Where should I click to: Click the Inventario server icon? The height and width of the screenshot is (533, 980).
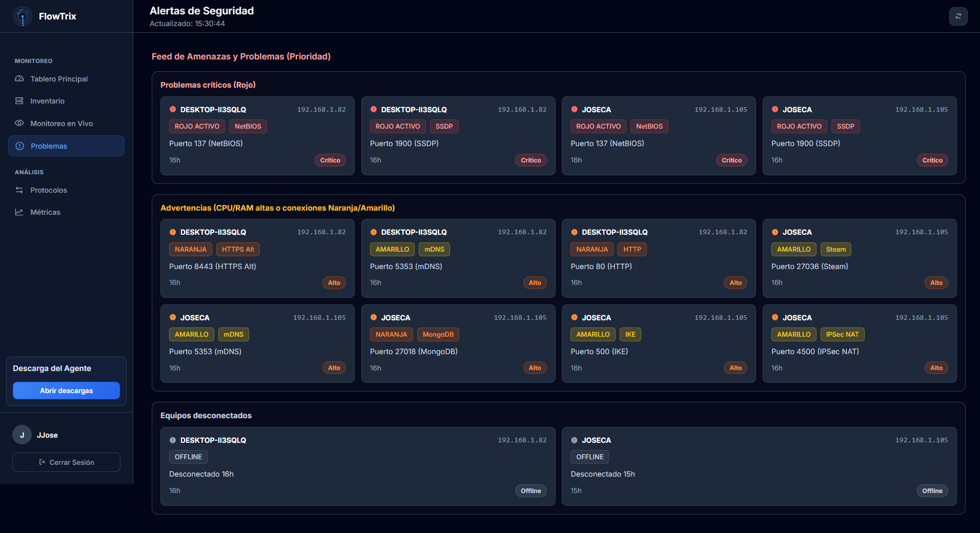coord(19,101)
